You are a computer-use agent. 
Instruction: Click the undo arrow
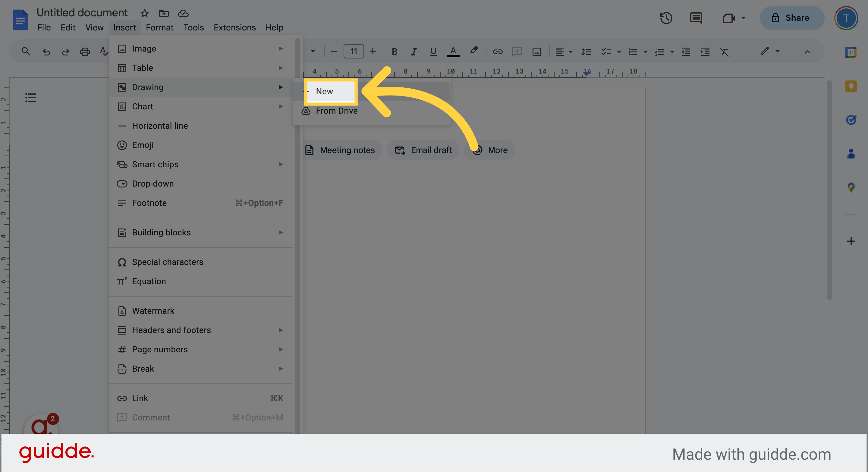(x=46, y=52)
